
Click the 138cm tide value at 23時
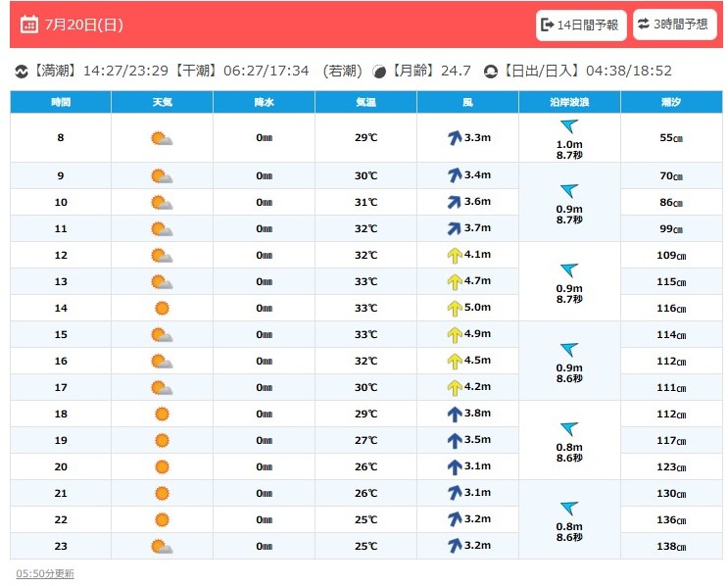(671, 547)
